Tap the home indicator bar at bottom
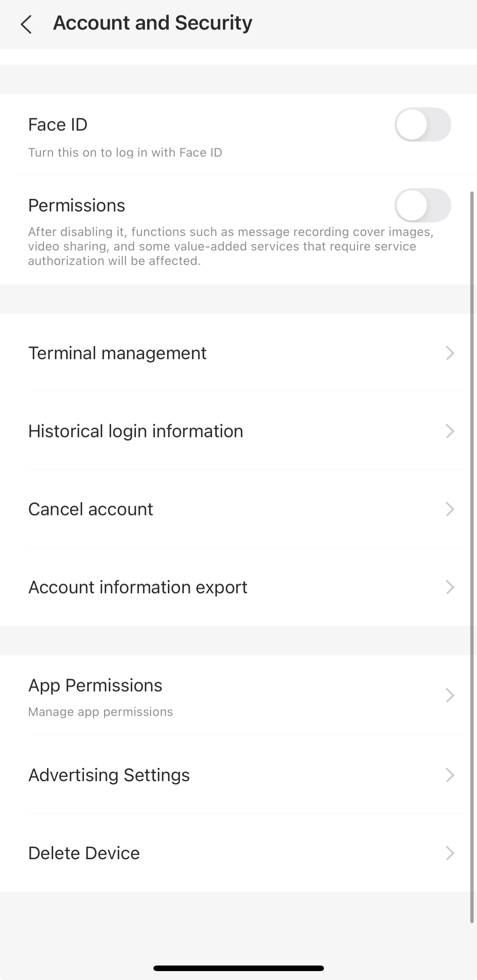Viewport: 477px width, 980px height. [238, 968]
